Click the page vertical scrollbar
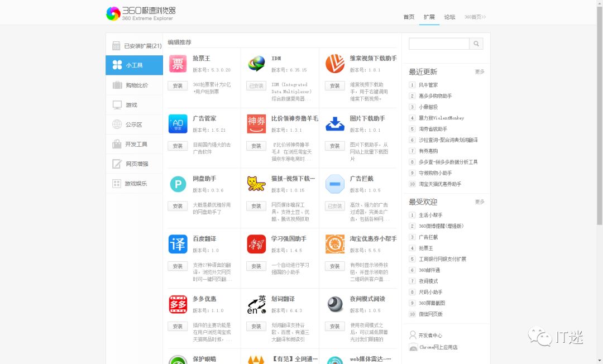This screenshot has width=603, height=364. click(x=600, y=116)
